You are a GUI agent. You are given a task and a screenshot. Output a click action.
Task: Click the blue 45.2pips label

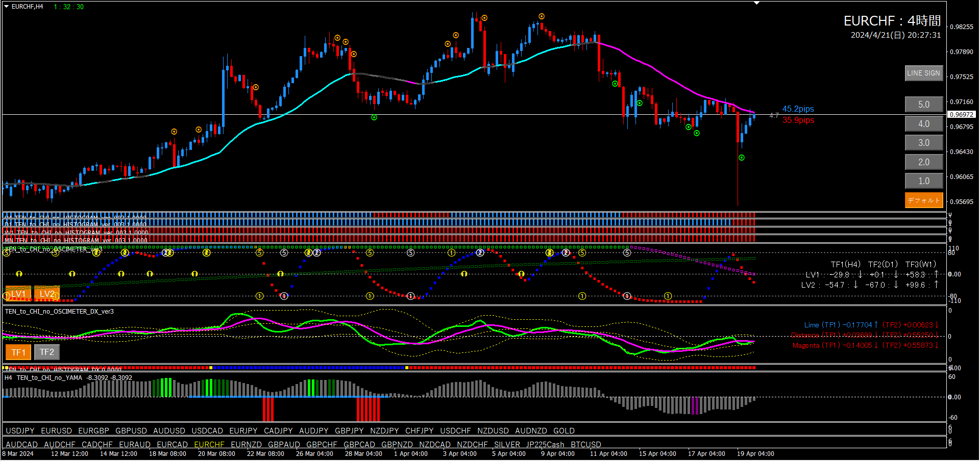pyautogui.click(x=798, y=109)
